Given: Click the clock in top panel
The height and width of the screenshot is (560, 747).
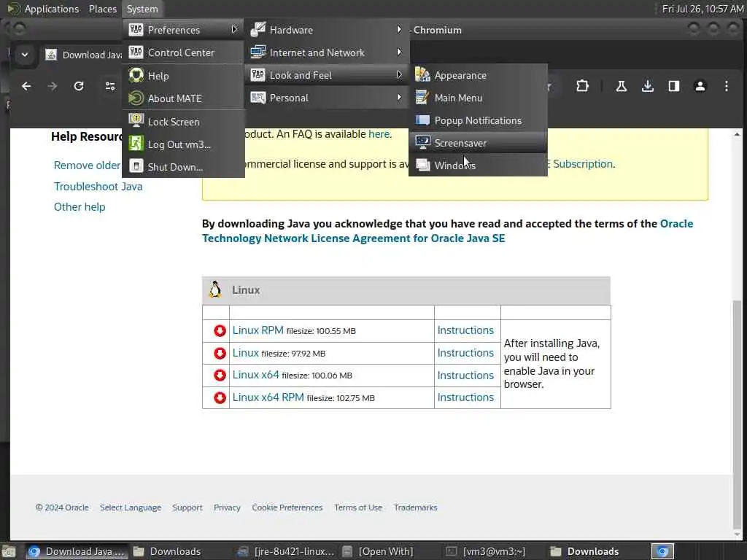Looking at the screenshot, I should (703, 9).
